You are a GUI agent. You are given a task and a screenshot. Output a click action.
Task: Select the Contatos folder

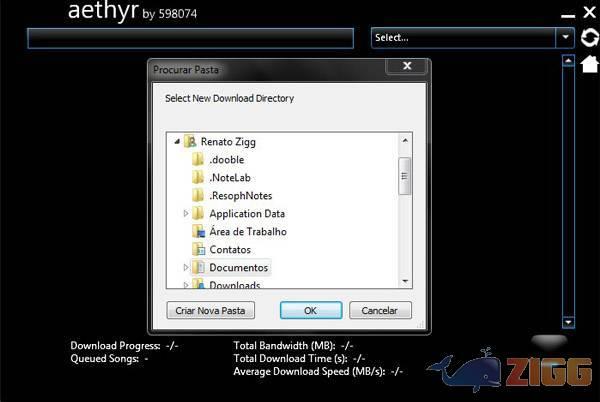click(230, 250)
